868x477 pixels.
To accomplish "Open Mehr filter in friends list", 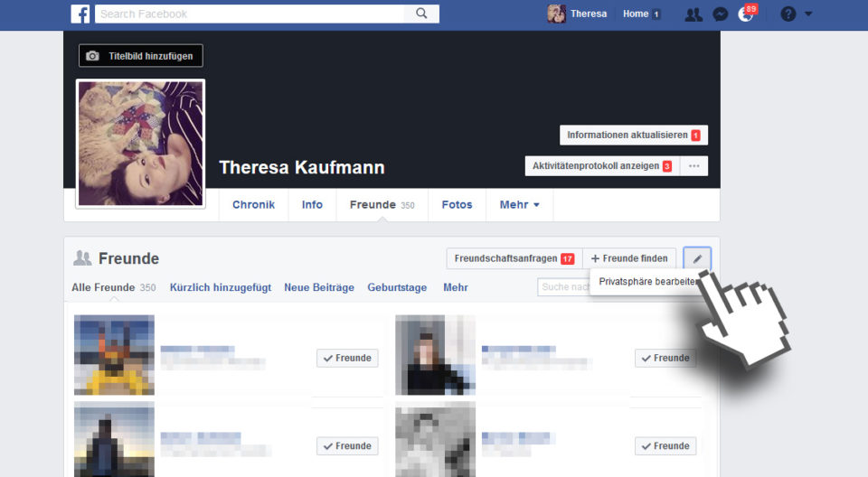I will [x=455, y=287].
